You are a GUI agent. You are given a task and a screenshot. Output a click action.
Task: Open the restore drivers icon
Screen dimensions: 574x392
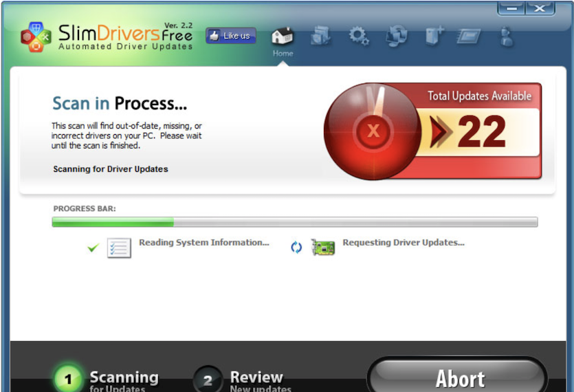pos(397,36)
